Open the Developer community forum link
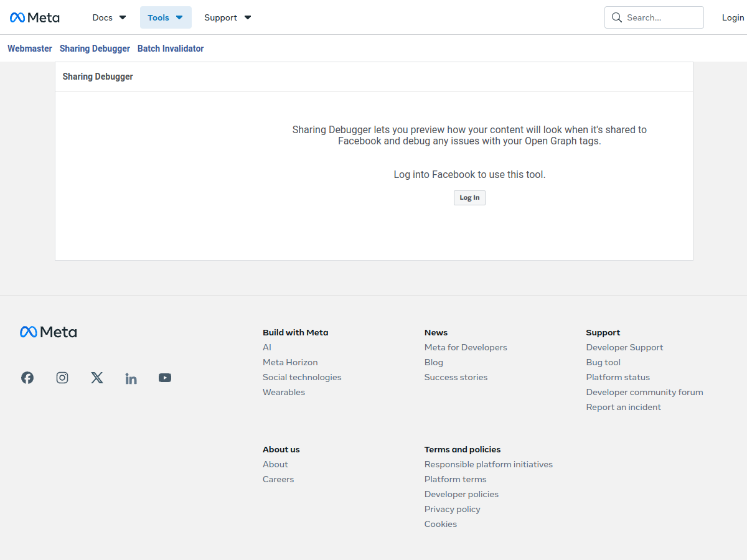Screen dimensions: 747x560 (644, 392)
